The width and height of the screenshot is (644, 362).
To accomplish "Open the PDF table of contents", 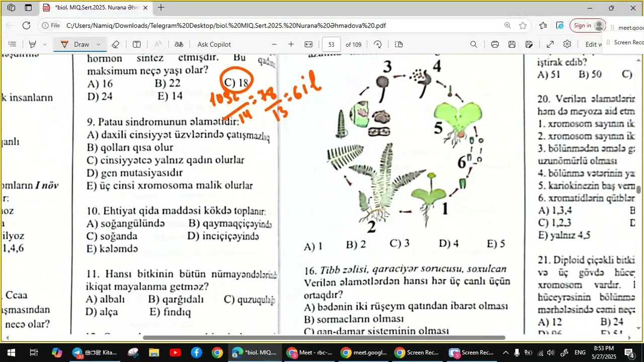I will (x=13, y=44).
